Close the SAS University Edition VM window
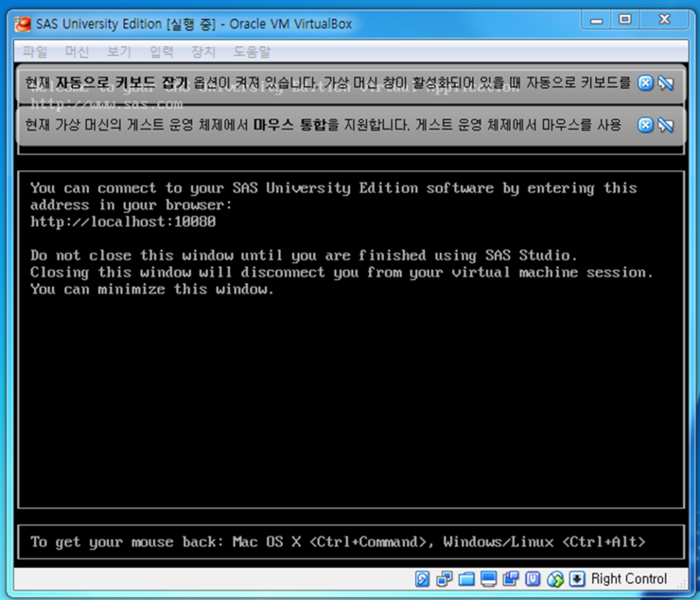This screenshot has width=700, height=600. 665,20
